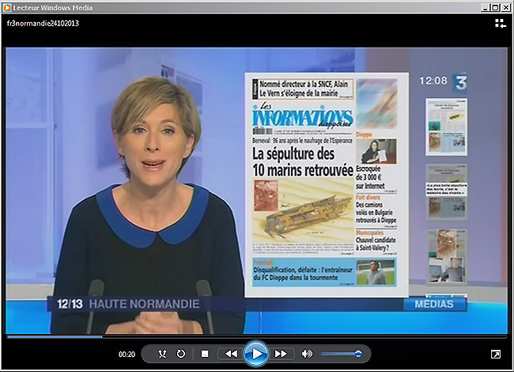Click the fr3normandie24102013 title text

(x=43, y=23)
